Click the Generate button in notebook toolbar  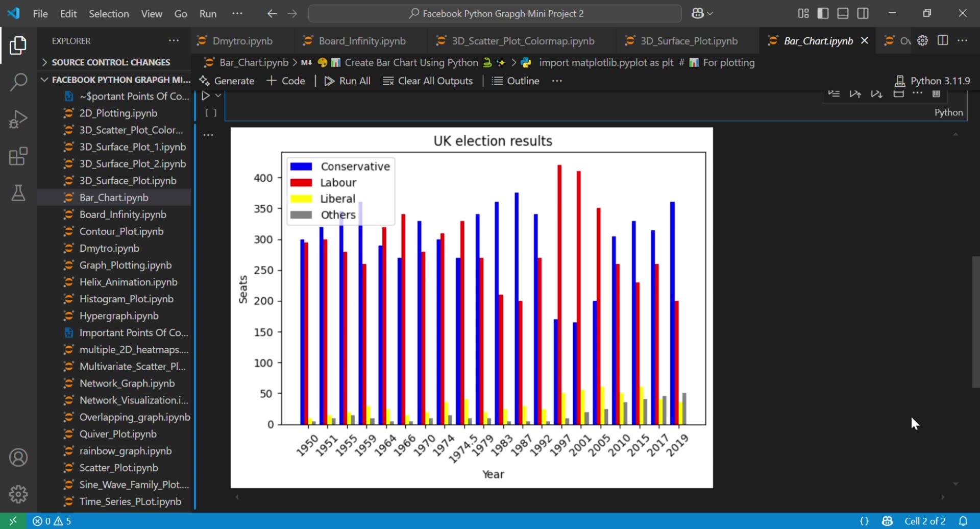[227, 81]
